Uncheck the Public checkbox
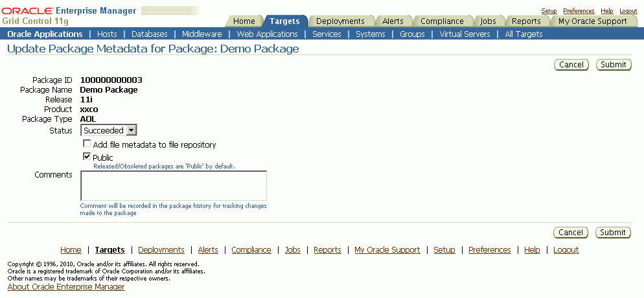 [x=87, y=156]
